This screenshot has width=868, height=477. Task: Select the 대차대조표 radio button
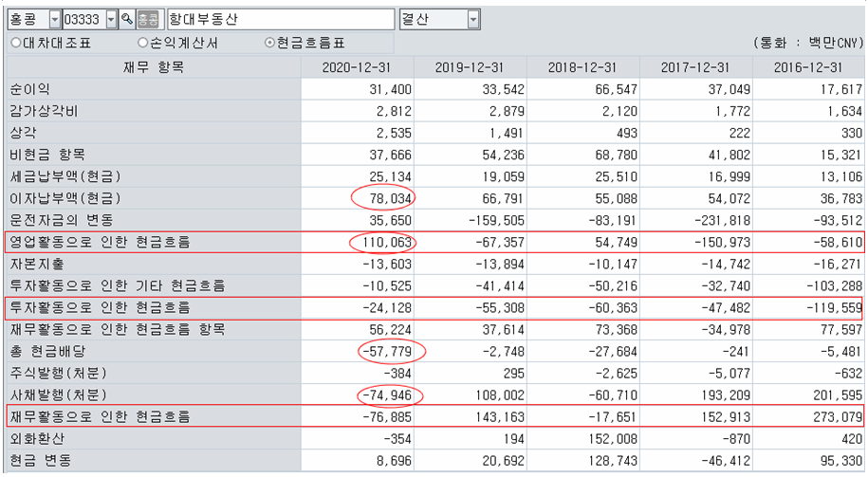coord(15,43)
